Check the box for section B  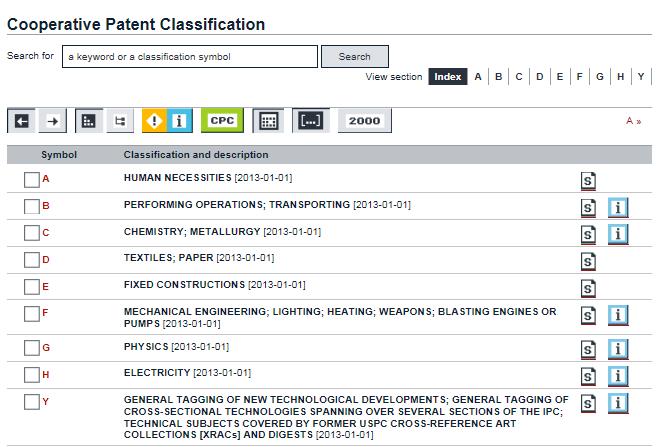pyautogui.click(x=32, y=206)
